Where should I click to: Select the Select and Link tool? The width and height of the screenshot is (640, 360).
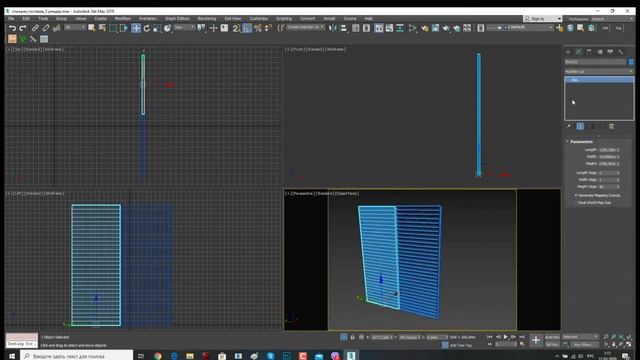point(35,28)
